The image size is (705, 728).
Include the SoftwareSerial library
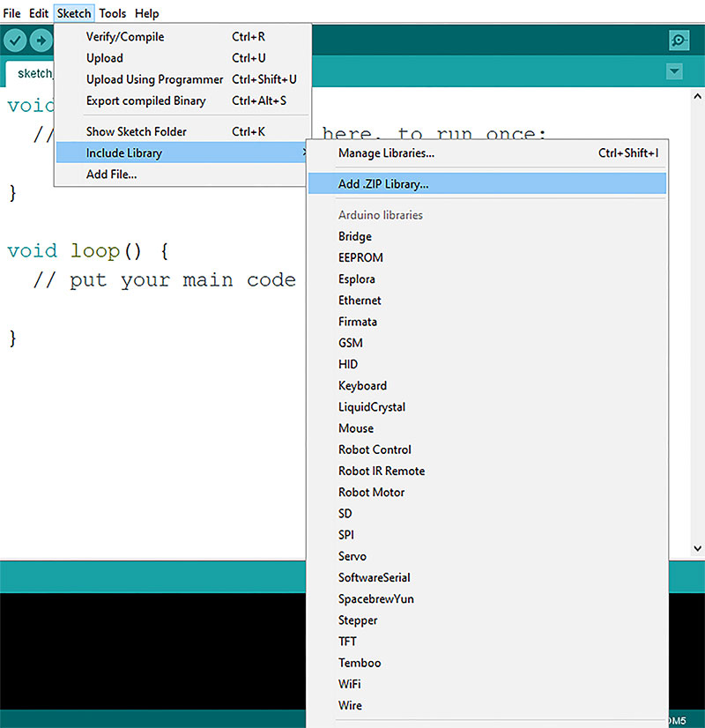coord(487,577)
